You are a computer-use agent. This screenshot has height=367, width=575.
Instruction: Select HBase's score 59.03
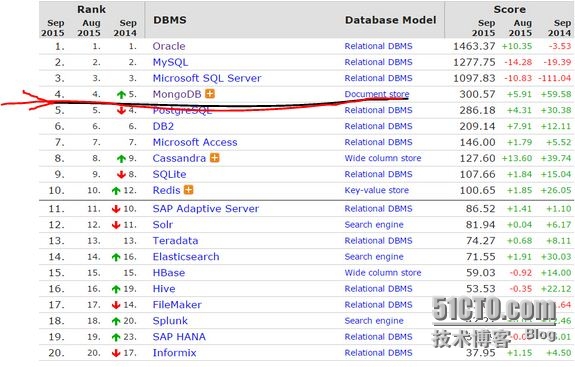click(x=480, y=273)
